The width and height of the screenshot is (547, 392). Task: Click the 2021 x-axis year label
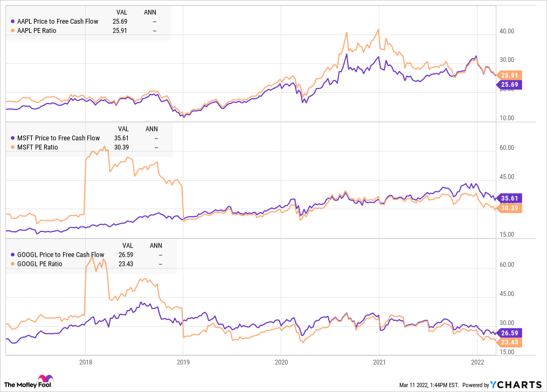(x=379, y=362)
